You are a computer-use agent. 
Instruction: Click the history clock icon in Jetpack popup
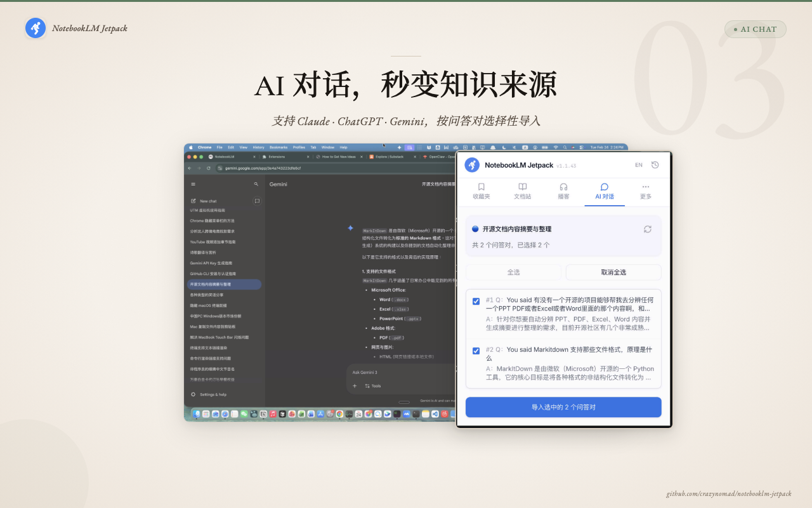coord(655,165)
